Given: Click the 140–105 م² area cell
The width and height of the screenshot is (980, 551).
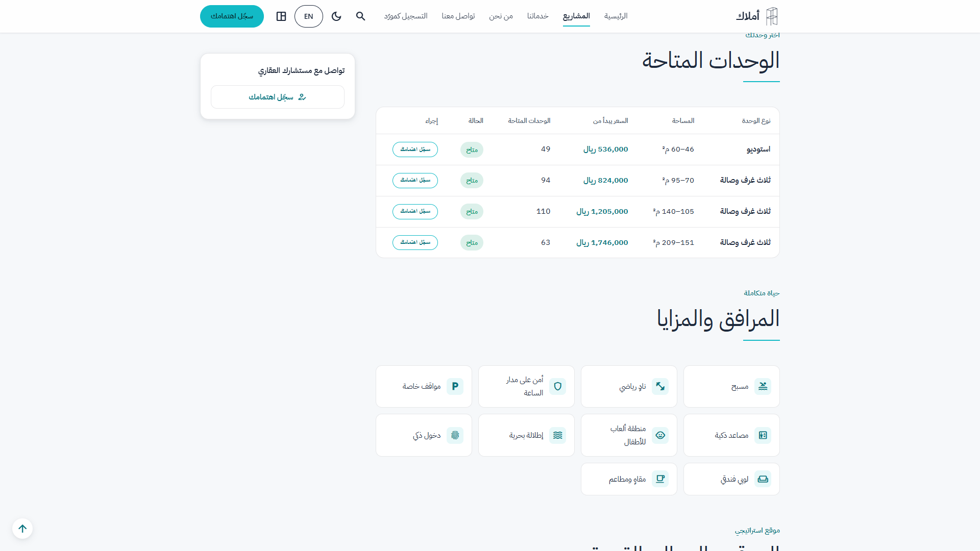Looking at the screenshot, I should pyautogui.click(x=673, y=212).
